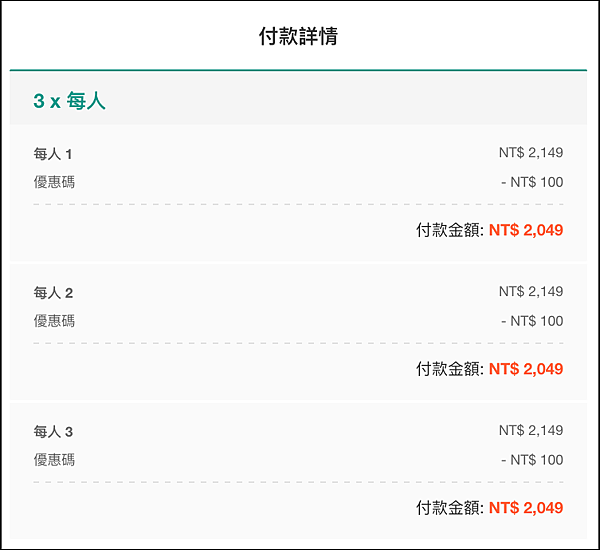Select 優惠碼 under 每人 2
Viewport: 600px width, 550px height.
[x=54, y=321]
